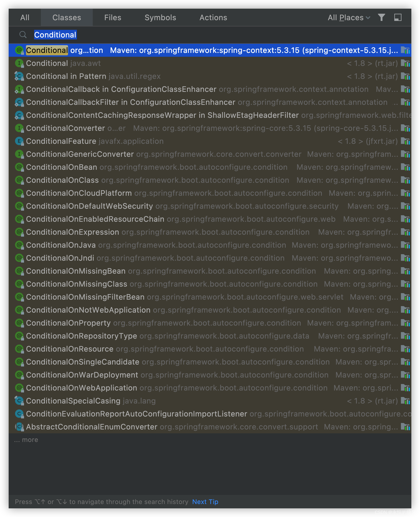Select ConditionalCallback in ConfigurationClassEnhancer row
Image resolution: width=420 pixels, height=517 pixels.
(x=210, y=89)
